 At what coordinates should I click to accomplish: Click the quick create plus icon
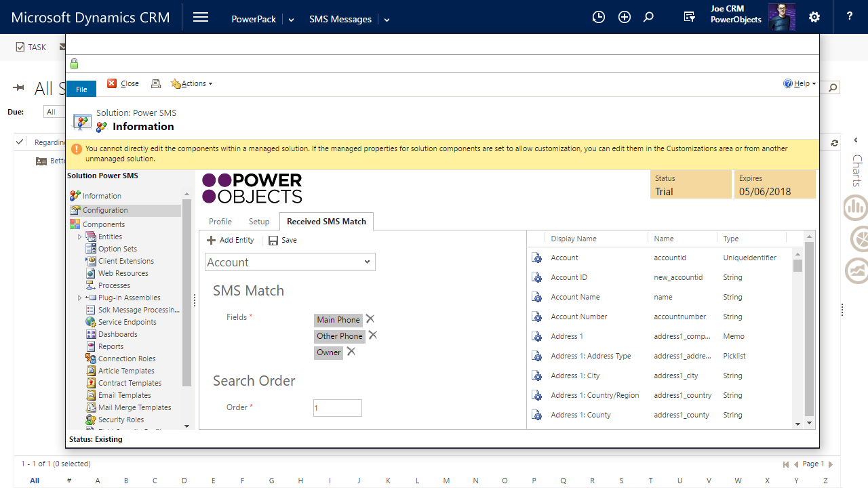point(625,18)
